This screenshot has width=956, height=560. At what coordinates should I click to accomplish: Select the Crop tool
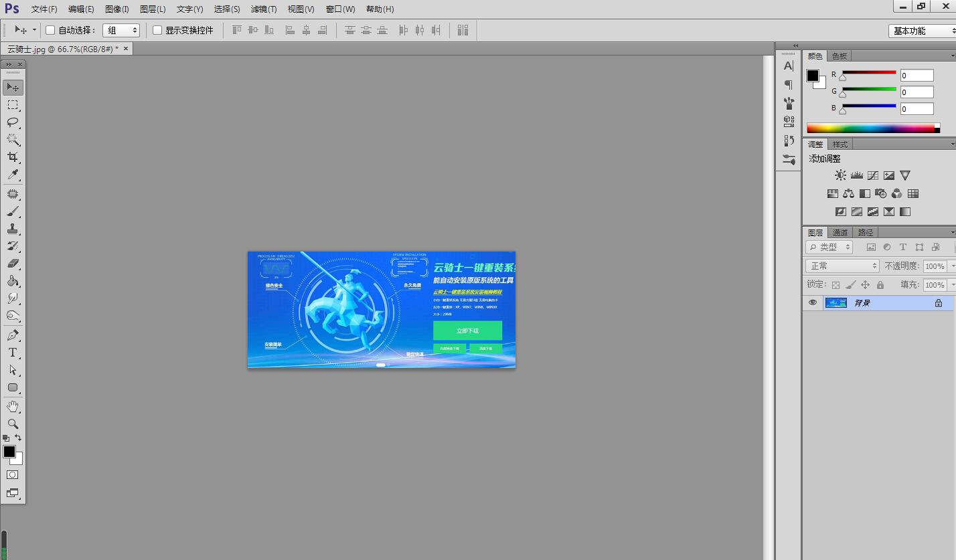[x=13, y=157]
